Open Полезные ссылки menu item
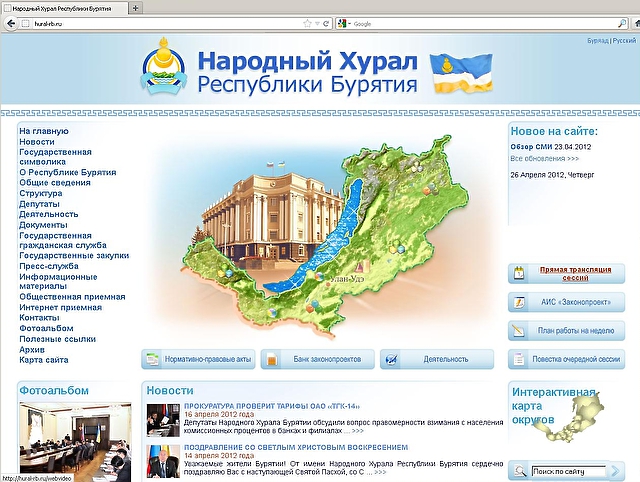This screenshot has height=482, width=640. pyautogui.click(x=58, y=339)
